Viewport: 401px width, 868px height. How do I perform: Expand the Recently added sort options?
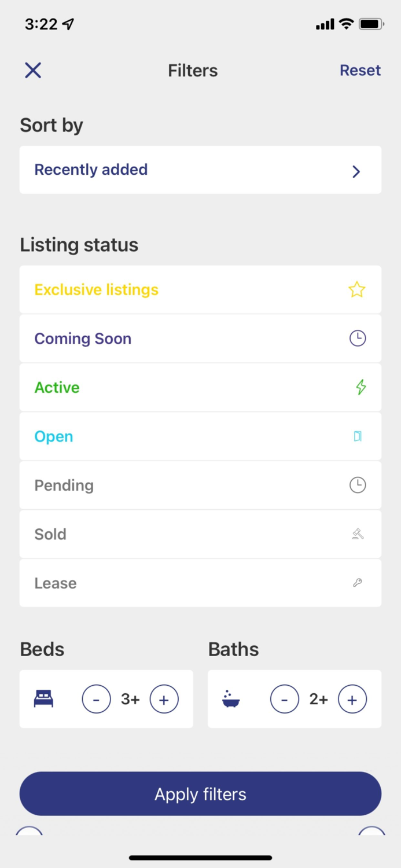[x=200, y=169]
